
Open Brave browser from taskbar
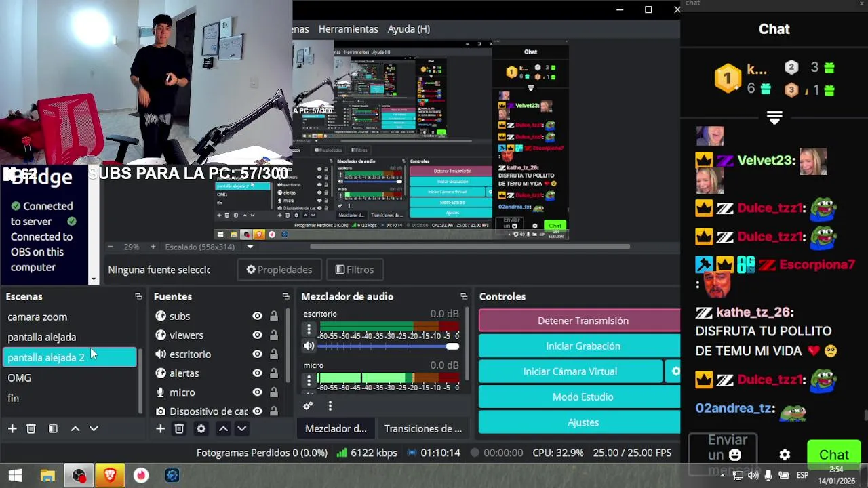[x=110, y=476]
